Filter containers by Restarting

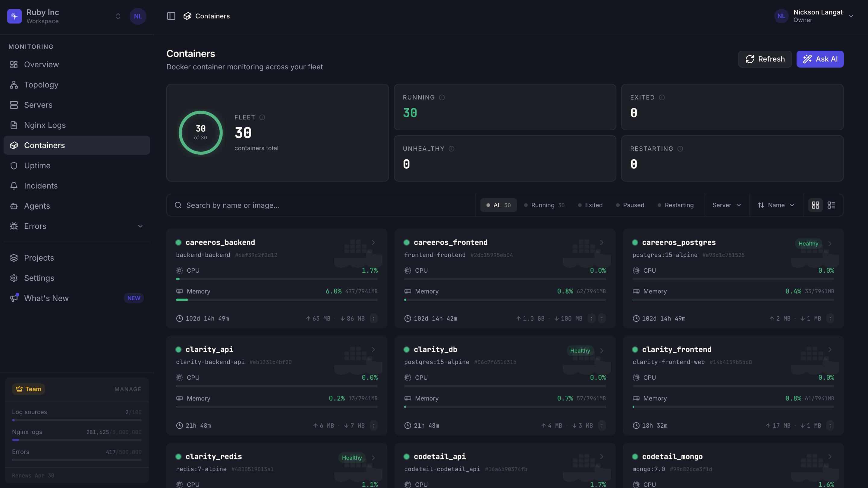[x=676, y=205]
